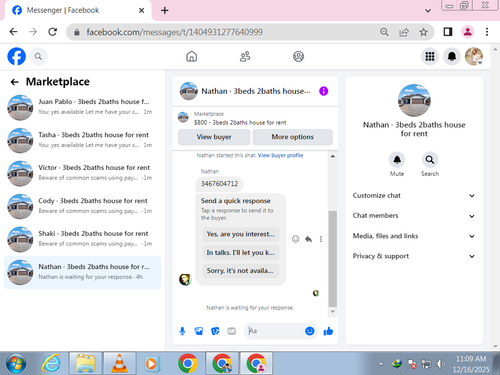Open the emoji picker in the message box
Image resolution: width=500 pixels, height=375 pixels.
pos(310,331)
